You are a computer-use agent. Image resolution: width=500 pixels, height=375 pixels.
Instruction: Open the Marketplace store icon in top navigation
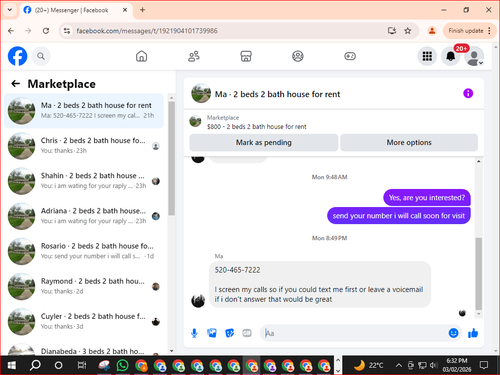pyautogui.click(x=246, y=56)
